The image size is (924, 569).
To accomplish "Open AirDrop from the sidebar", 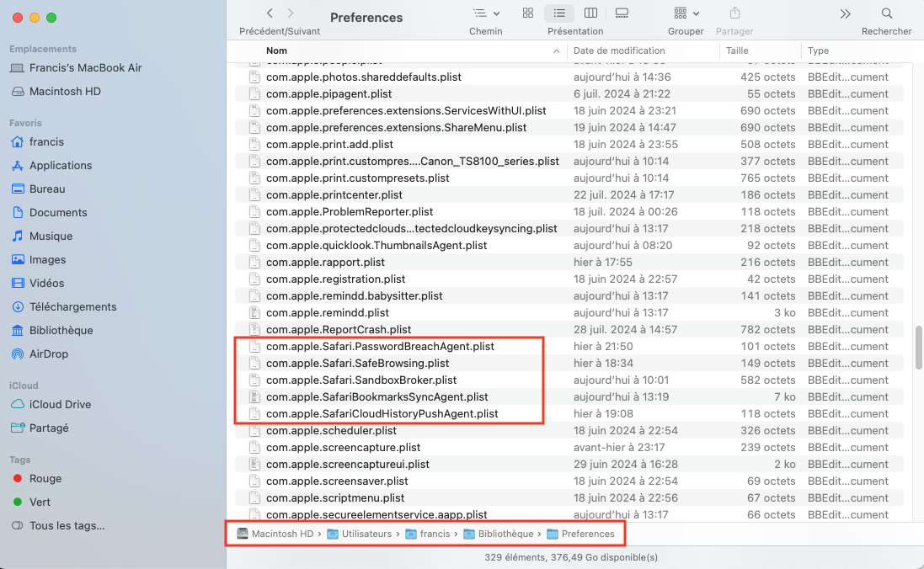I will tap(50, 354).
